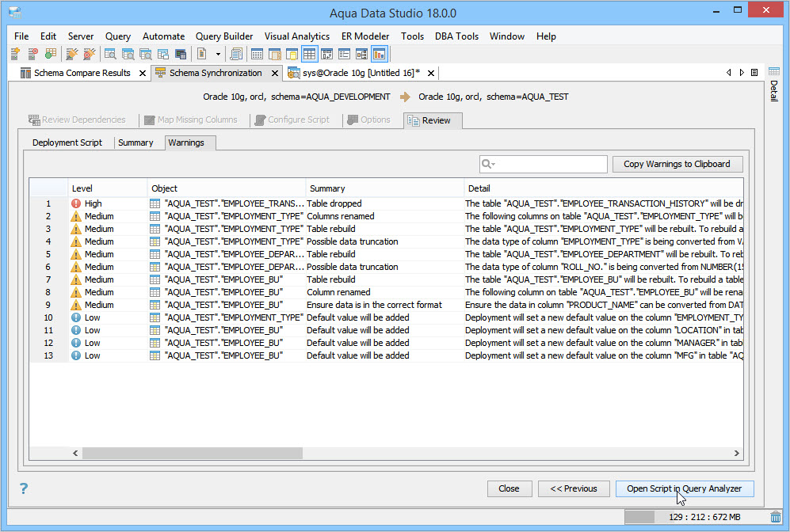The height and width of the screenshot is (532, 790).
Task: Go to the Map Missing Columns step
Action: click(190, 120)
